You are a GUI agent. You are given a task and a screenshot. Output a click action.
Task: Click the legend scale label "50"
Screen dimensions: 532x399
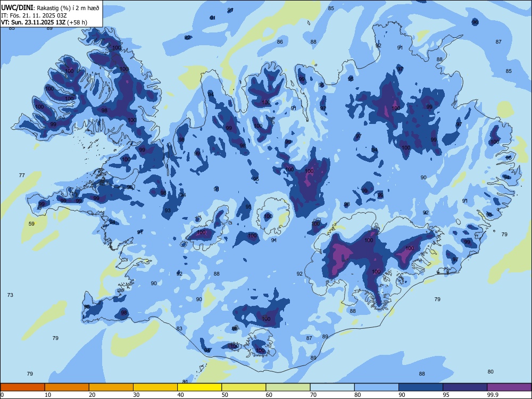click(x=225, y=395)
